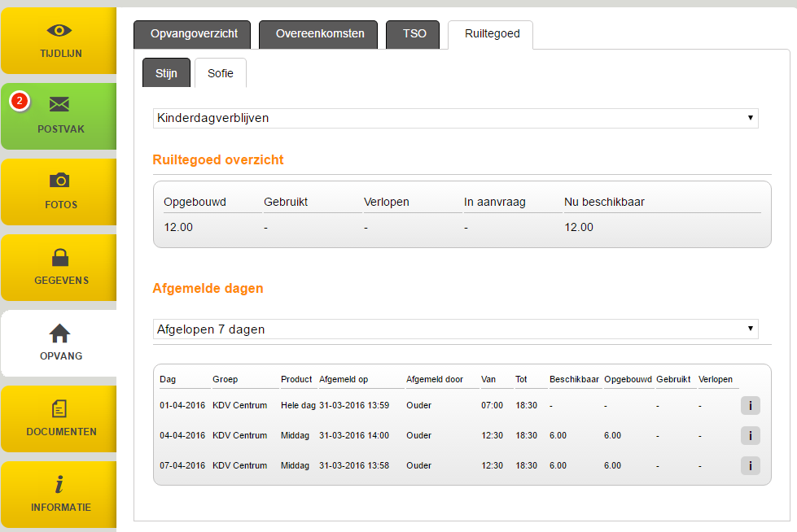Viewport: 797px width, 532px height.
Task: Show info for 04-04-2016 row
Action: click(750, 436)
